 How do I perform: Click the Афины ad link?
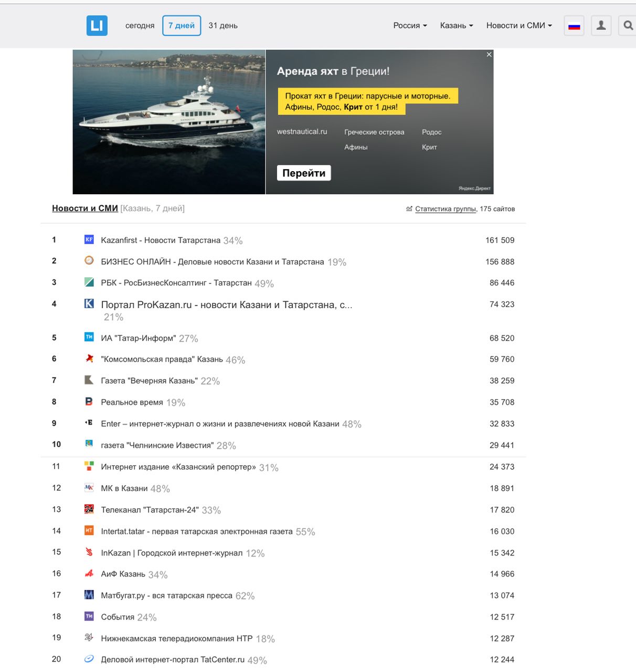point(356,148)
